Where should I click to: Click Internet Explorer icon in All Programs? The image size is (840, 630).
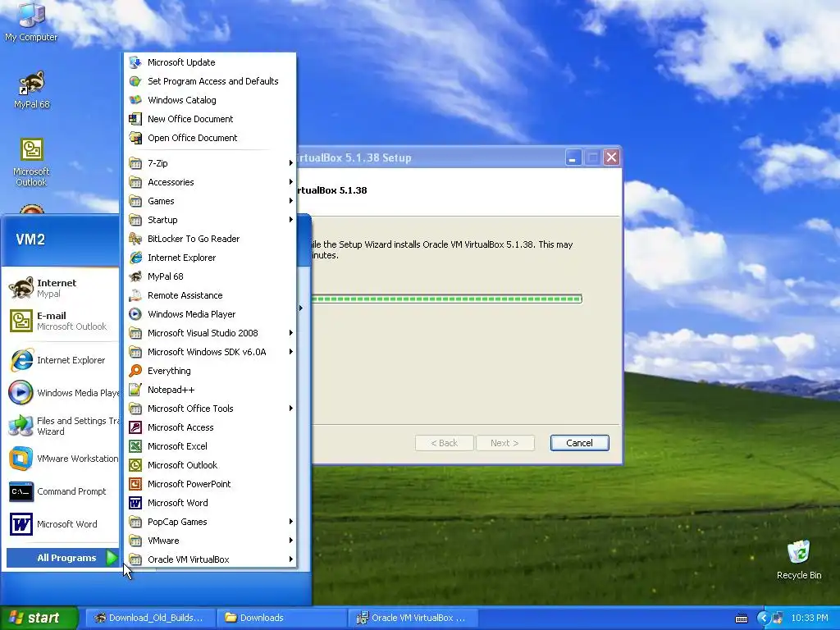click(x=135, y=258)
